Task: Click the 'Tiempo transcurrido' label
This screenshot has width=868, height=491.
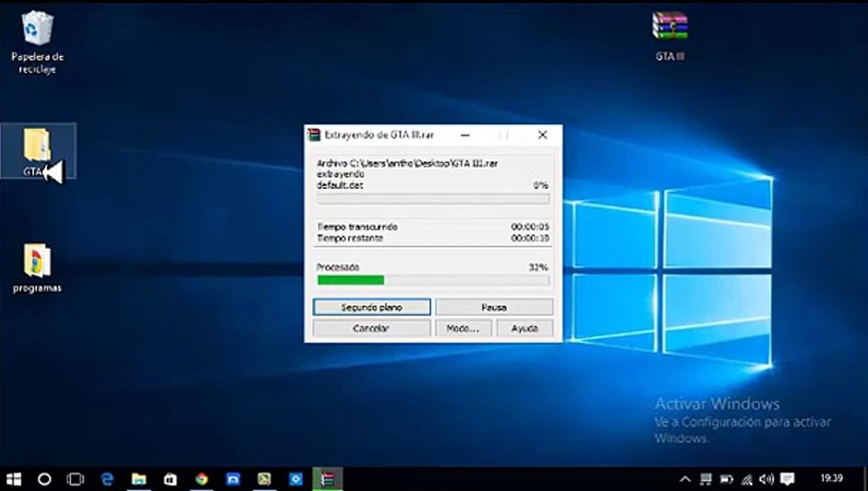Action: (x=358, y=226)
